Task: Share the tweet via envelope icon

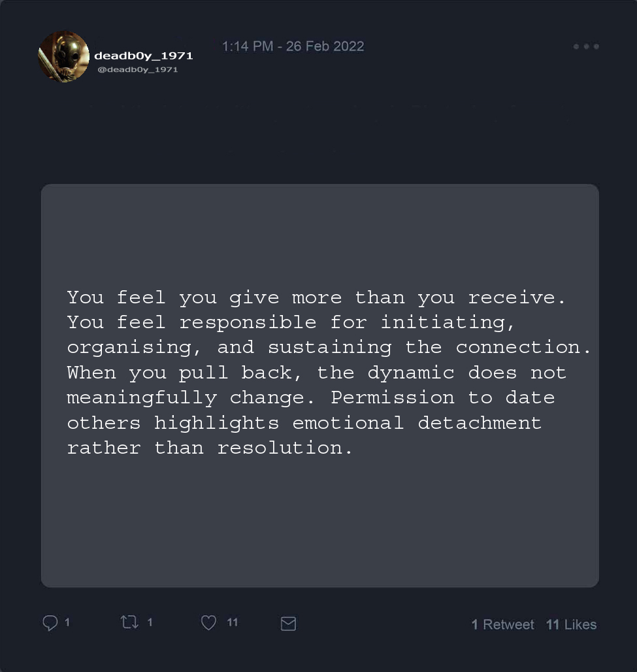Action: (288, 624)
